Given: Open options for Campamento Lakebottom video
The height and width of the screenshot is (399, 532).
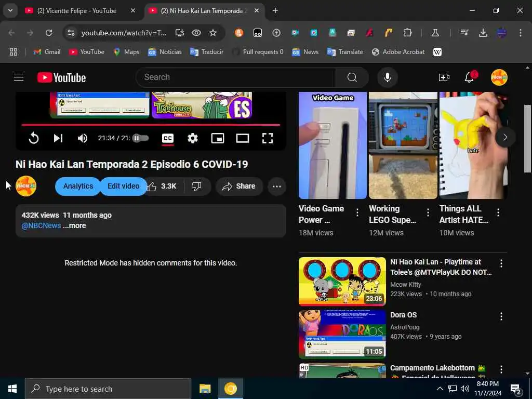Looking at the screenshot, I should (x=501, y=369).
